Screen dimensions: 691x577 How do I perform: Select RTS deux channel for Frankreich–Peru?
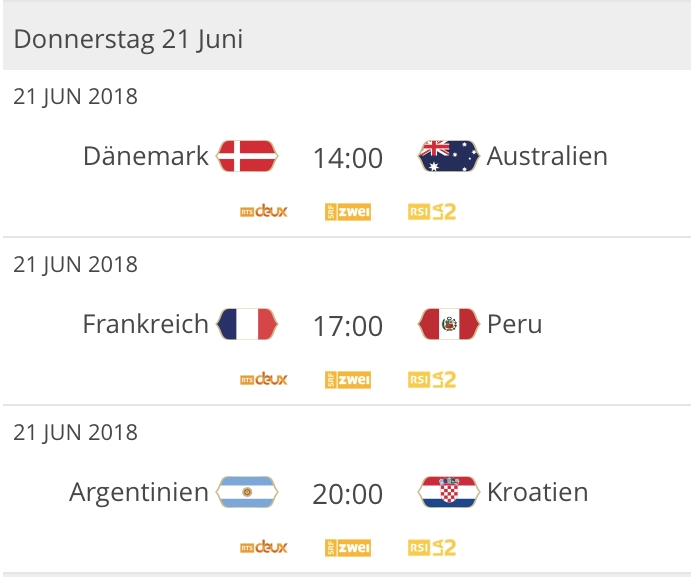coord(264,379)
